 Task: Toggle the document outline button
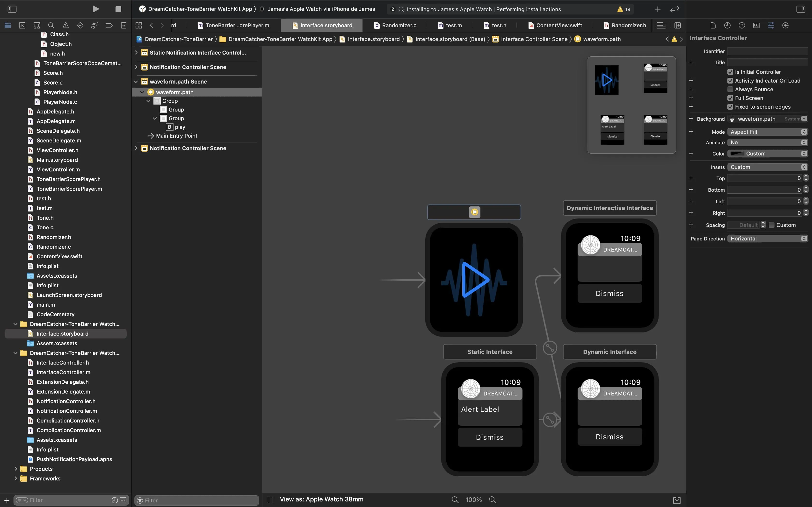pyautogui.click(x=270, y=500)
